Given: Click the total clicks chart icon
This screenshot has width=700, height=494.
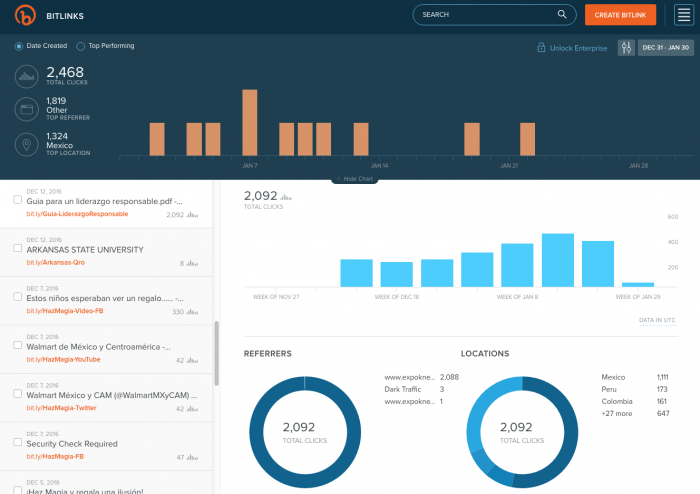Looking at the screenshot, I should [27, 76].
